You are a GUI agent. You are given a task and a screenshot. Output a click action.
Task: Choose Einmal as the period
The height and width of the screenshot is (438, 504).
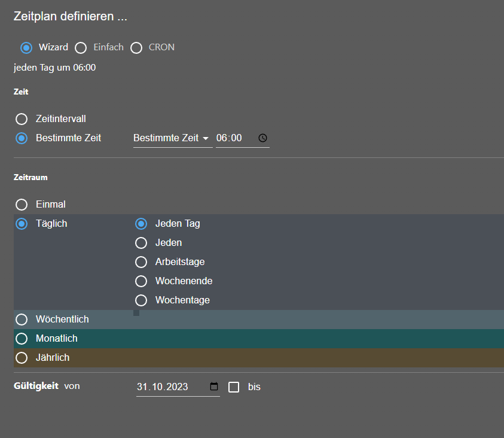tap(22, 205)
